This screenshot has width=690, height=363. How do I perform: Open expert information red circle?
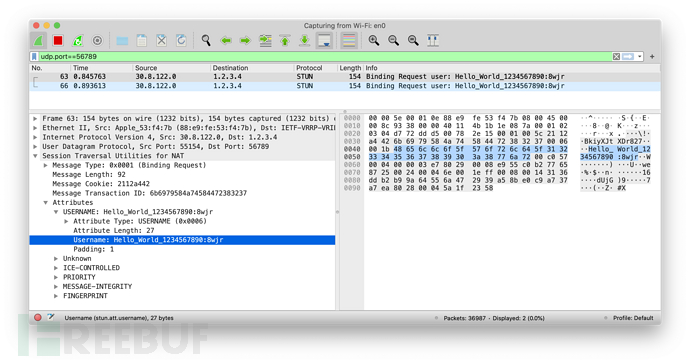[38, 318]
